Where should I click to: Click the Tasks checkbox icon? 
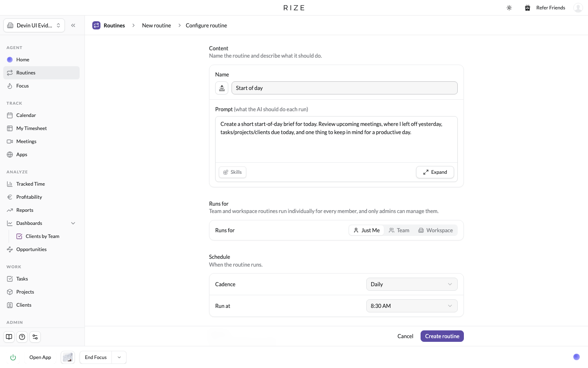point(10,279)
